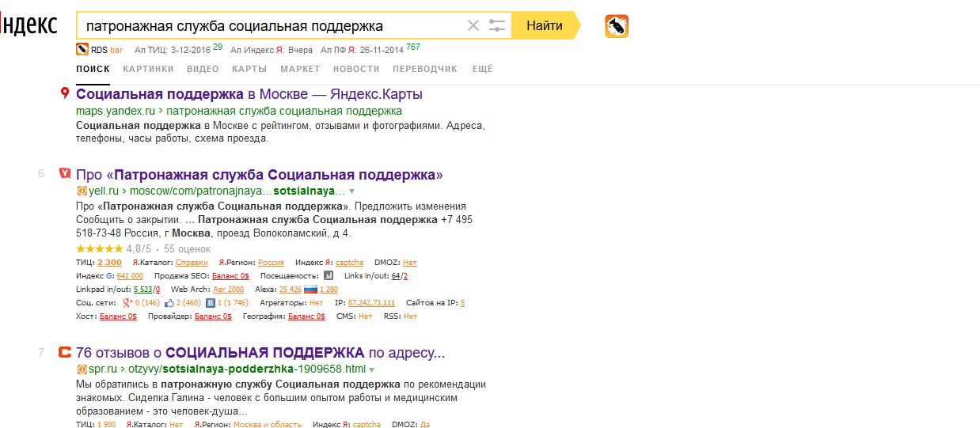The image size is (980, 428).
Task: Click the RDS bar extension icon beside search
Action: (x=617, y=26)
